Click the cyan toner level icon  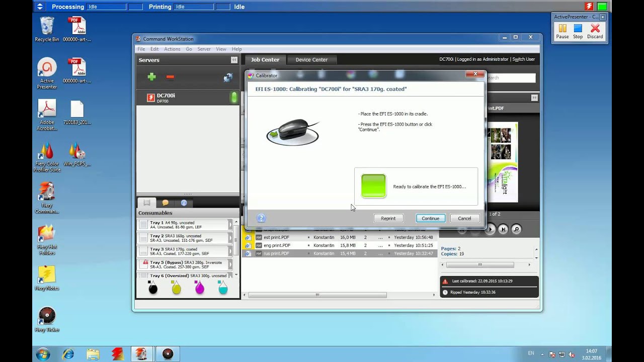point(223,288)
